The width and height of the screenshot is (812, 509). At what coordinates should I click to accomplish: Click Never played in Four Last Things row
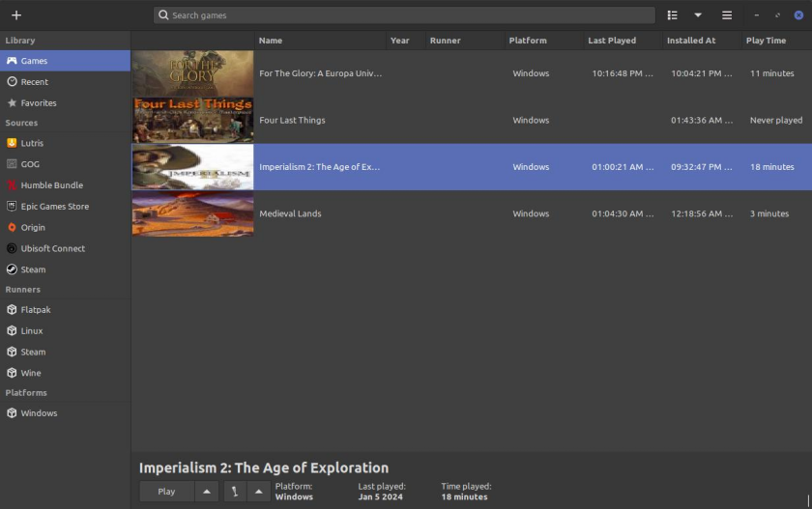click(x=775, y=120)
